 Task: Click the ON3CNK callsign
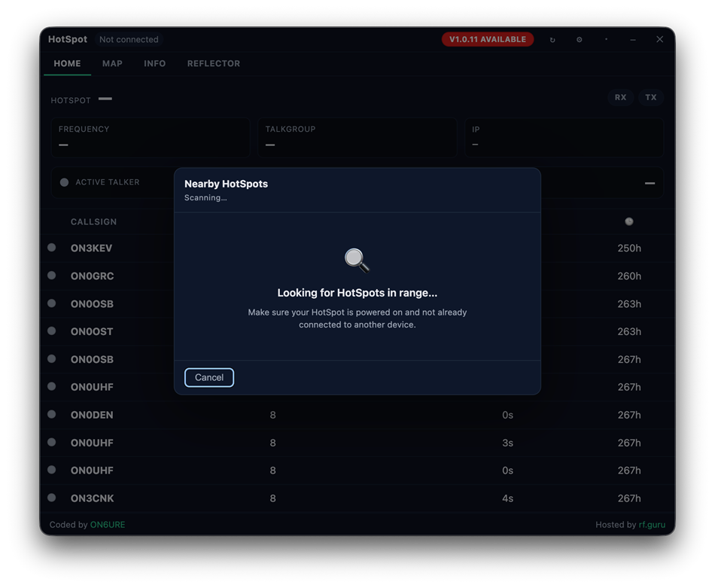click(x=92, y=498)
